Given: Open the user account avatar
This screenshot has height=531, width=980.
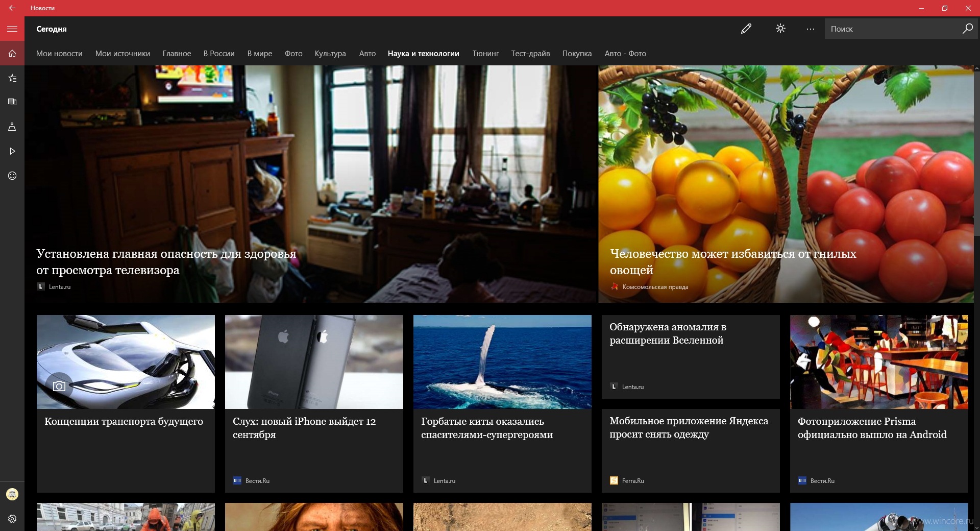Looking at the screenshot, I should 12,494.
